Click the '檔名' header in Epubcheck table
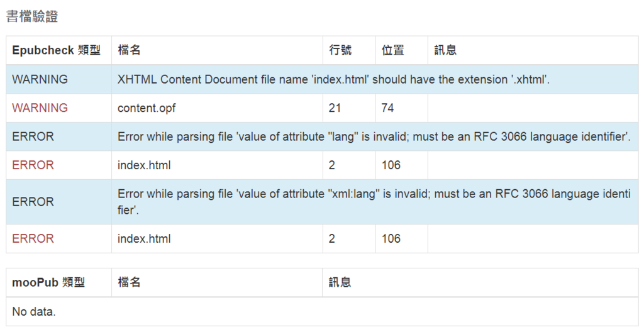Image resolution: width=644 pixels, height=332 pixels. click(129, 50)
